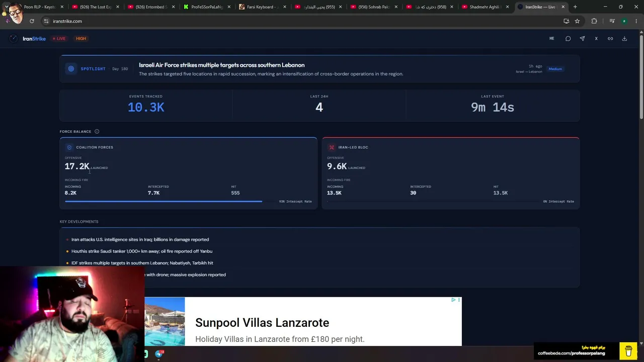
Task: Open the IDF strikes southern Lebanon item
Action: click(142, 263)
